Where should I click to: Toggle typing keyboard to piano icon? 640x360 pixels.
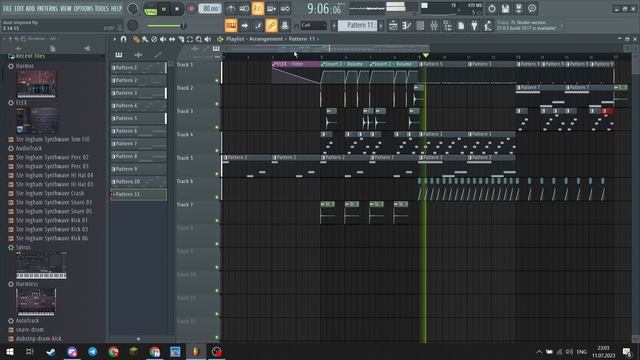tap(231, 26)
